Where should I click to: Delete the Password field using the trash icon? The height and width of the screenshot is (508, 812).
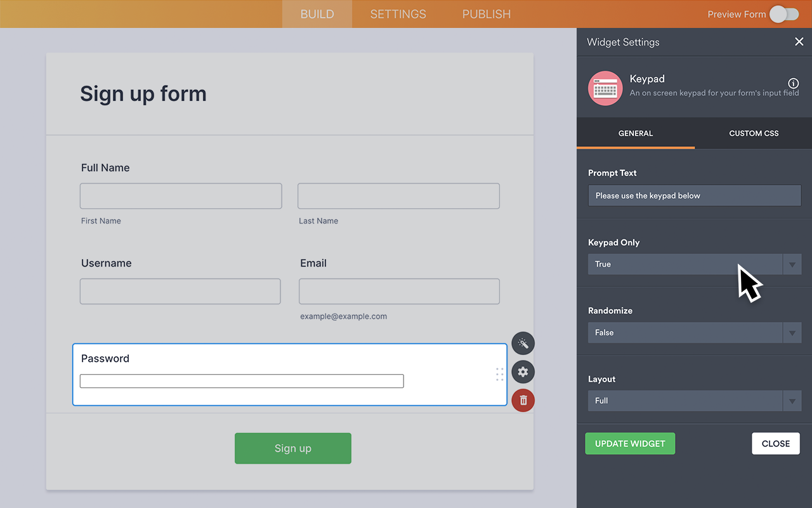coord(523,400)
